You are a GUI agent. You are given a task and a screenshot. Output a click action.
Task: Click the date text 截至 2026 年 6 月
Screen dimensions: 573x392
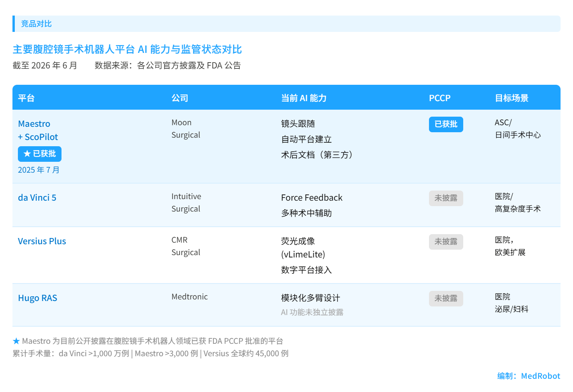tap(45, 65)
